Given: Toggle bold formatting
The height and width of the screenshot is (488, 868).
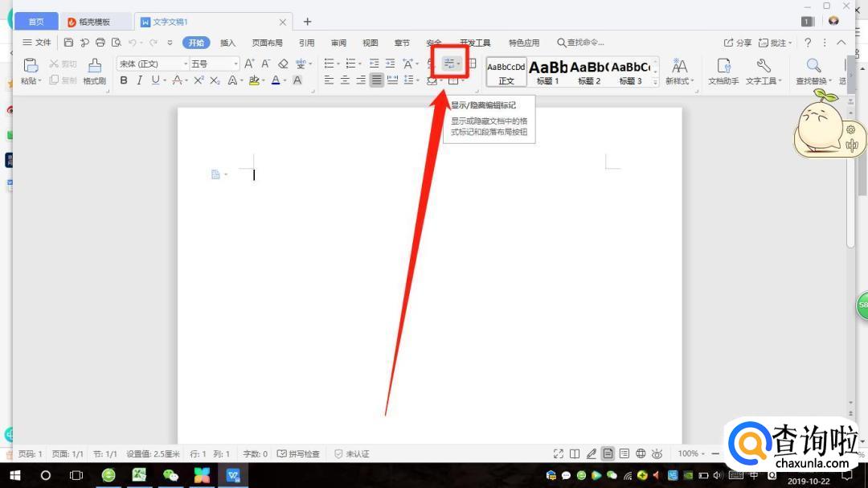Looking at the screenshot, I should click(x=124, y=80).
